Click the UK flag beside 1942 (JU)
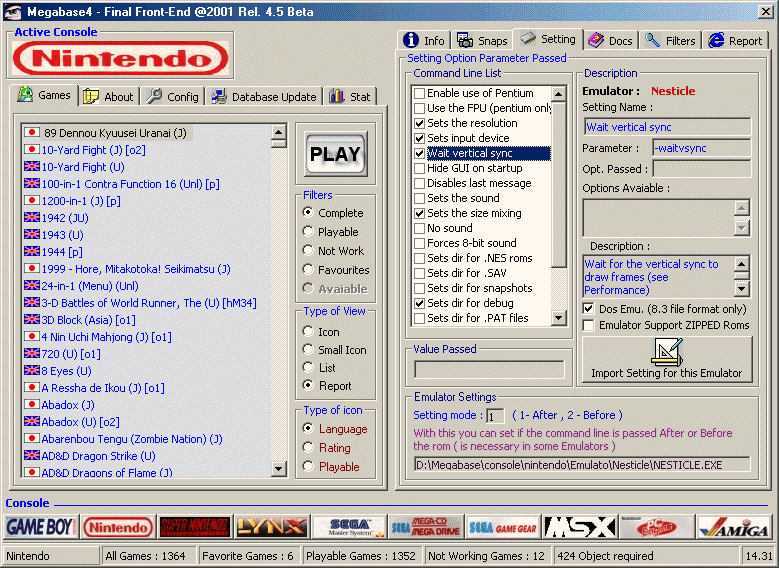 pos(32,217)
